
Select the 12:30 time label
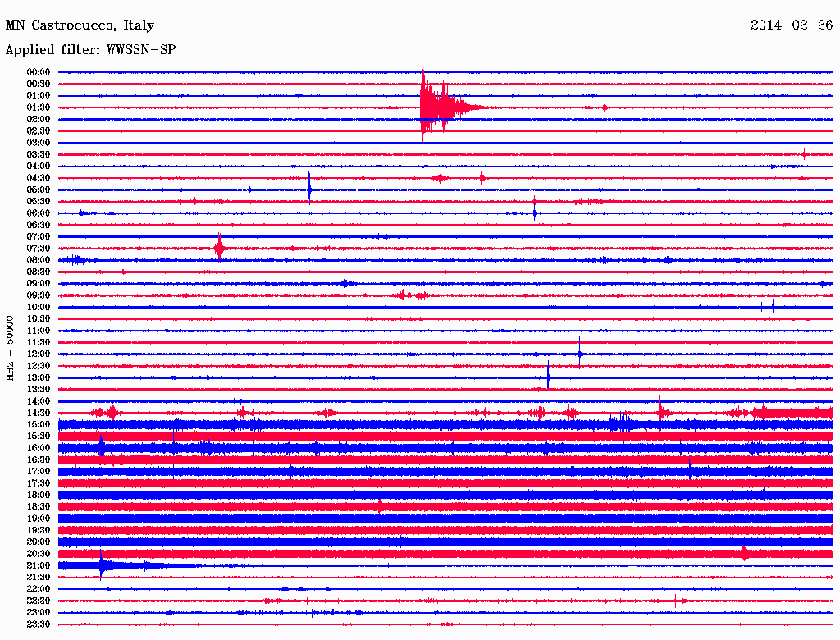pyautogui.click(x=38, y=366)
